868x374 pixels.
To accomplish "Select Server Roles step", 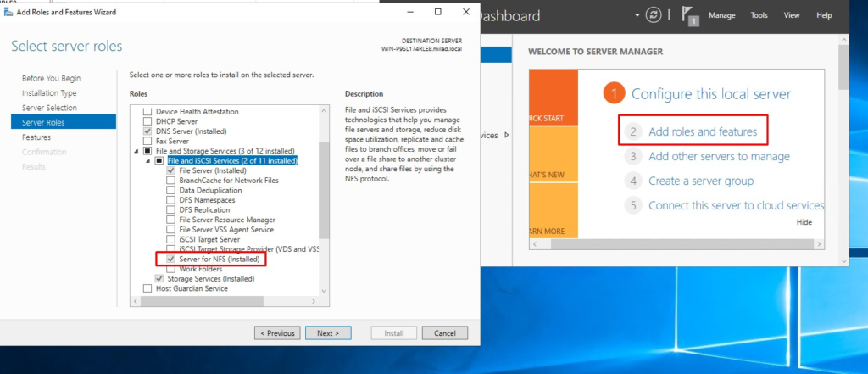I will coord(64,122).
